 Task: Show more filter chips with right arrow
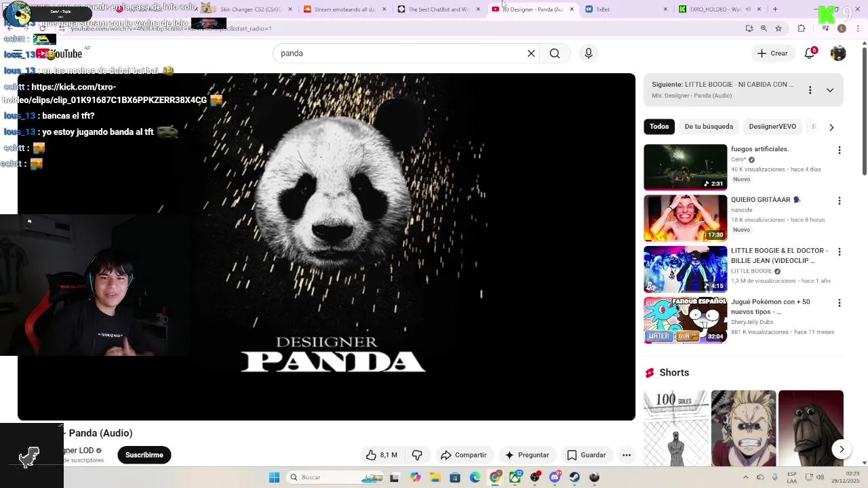point(831,127)
